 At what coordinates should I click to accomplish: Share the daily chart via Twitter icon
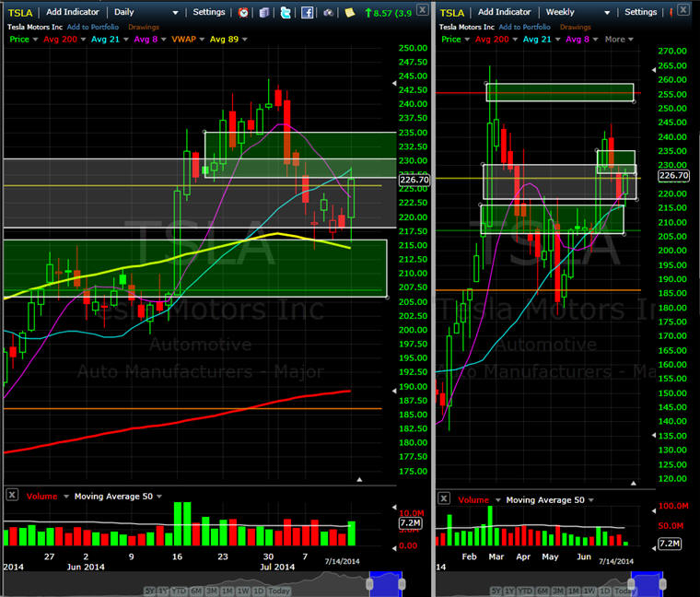click(x=286, y=13)
